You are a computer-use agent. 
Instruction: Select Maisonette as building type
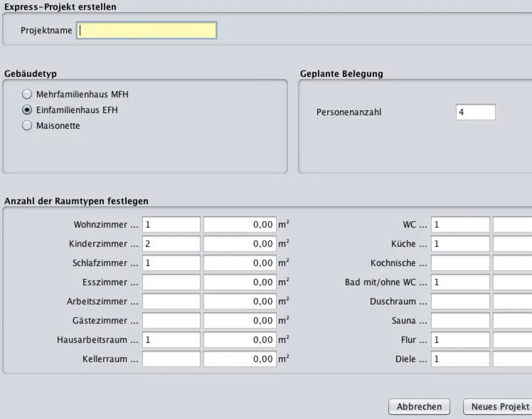27,126
